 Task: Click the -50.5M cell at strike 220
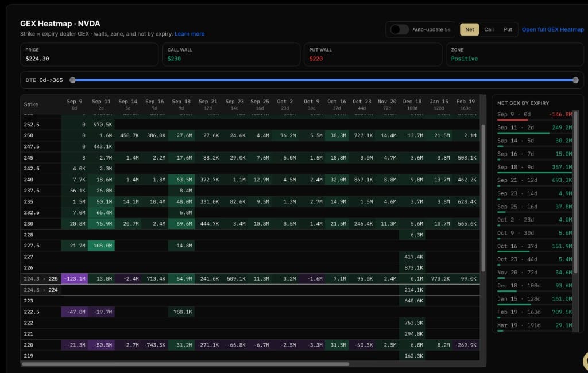click(101, 345)
